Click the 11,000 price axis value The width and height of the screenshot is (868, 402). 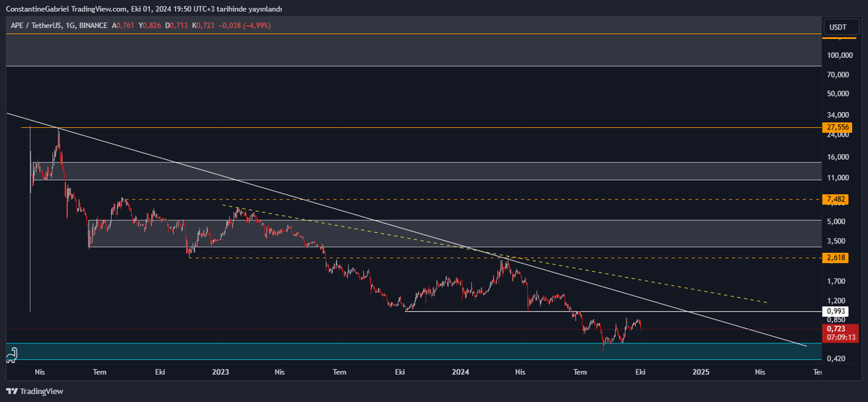(x=838, y=178)
